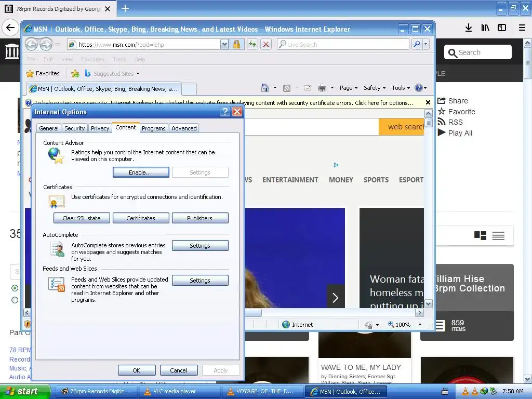Open the Certificates button
This screenshot has width=532, height=399.
pos(140,218)
